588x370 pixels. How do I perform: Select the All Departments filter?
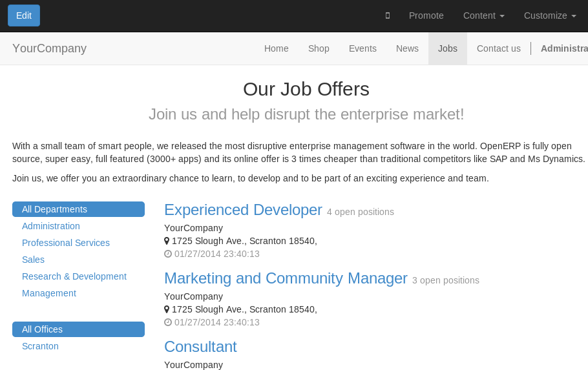(x=78, y=209)
